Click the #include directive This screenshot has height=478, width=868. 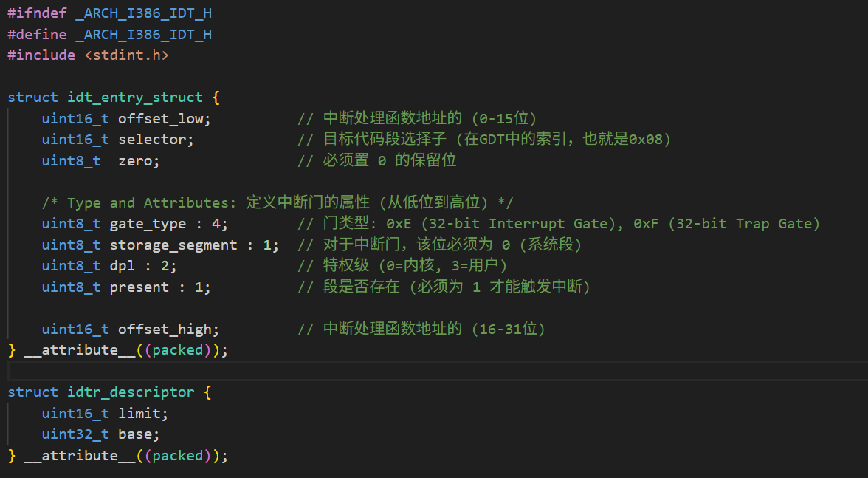click(41, 55)
